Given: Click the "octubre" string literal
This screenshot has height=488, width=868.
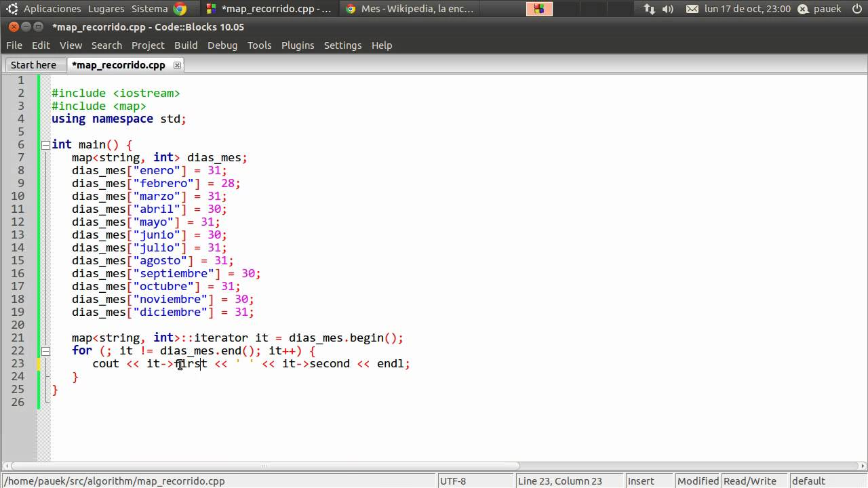Looking at the screenshot, I should pyautogui.click(x=163, y=286).
